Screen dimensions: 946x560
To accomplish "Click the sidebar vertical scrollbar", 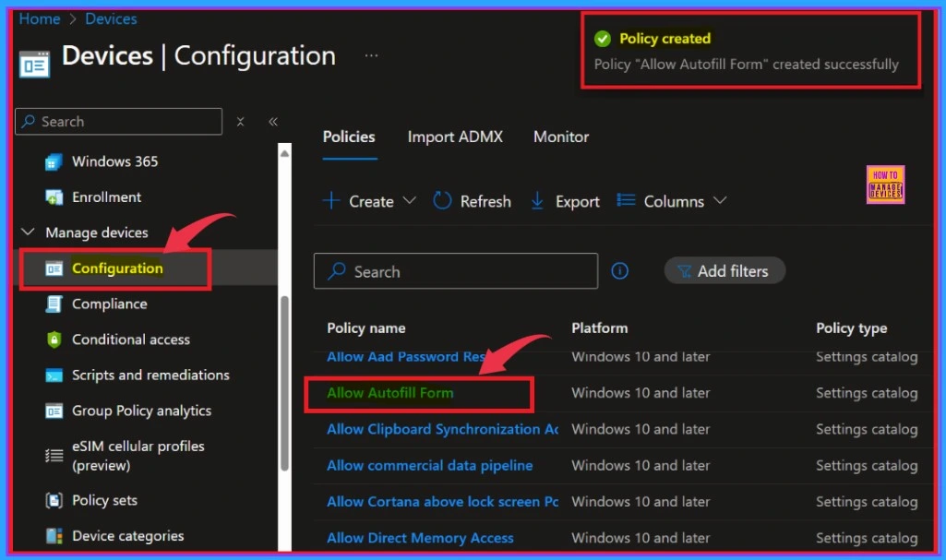I will pyautogui.click(x=285, y=384).
